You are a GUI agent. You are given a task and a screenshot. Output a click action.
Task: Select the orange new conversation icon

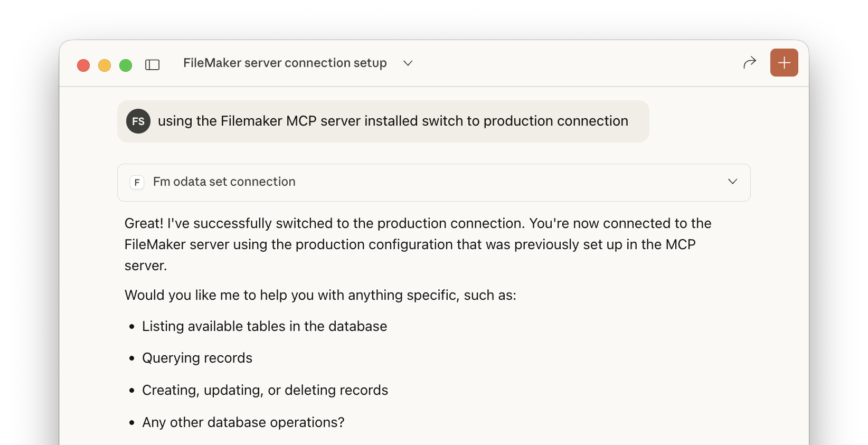point(784,62)
